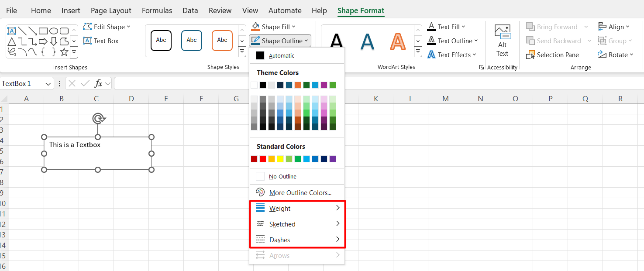Open the Text Effects dropdown
Image resolution: width=644 pixels, height=271 pixels.
tap(451, 55)
